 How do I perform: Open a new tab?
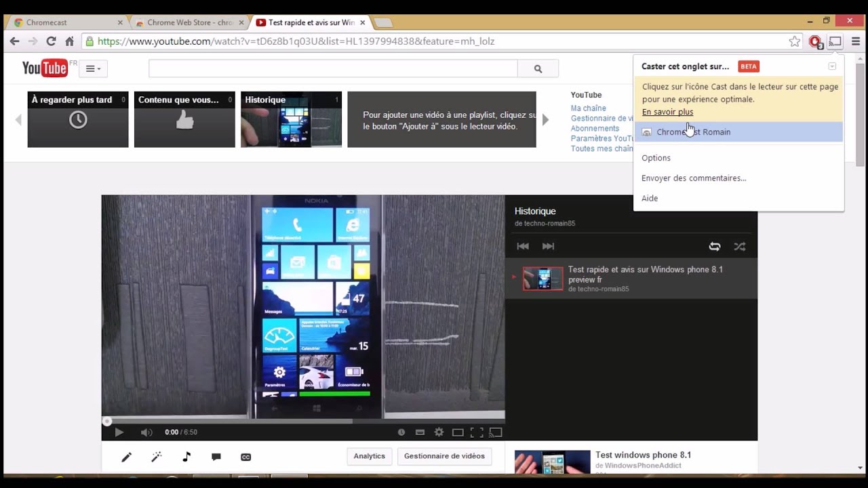click(383, 22)
